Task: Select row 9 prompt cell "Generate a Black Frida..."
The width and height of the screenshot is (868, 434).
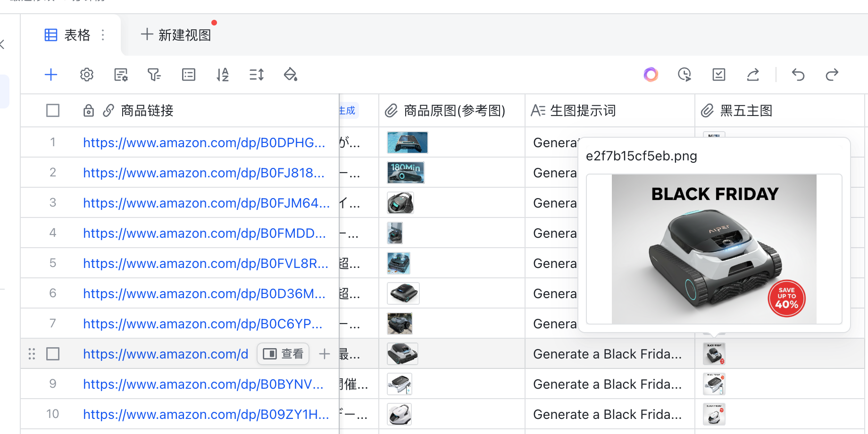Action: tap(610, 384)
